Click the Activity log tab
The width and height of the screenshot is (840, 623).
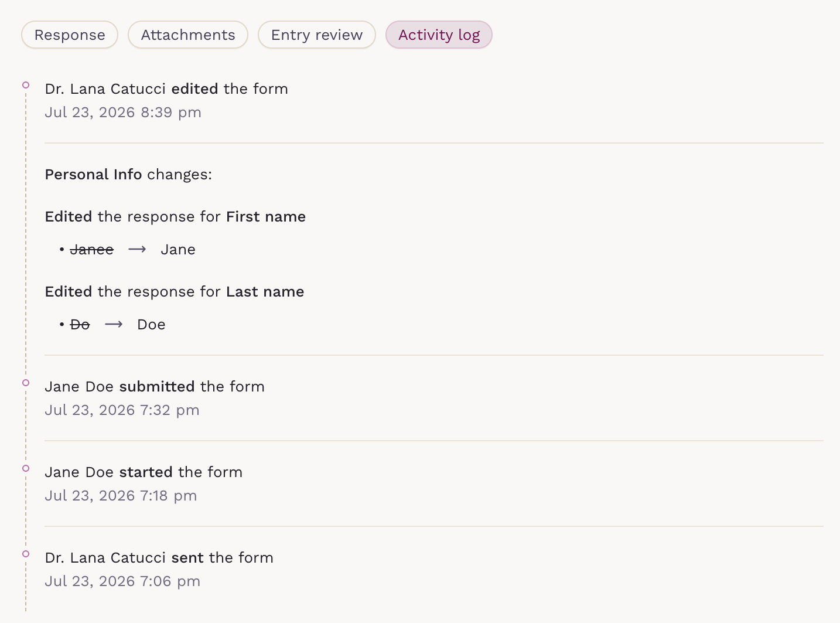point(439,35)
